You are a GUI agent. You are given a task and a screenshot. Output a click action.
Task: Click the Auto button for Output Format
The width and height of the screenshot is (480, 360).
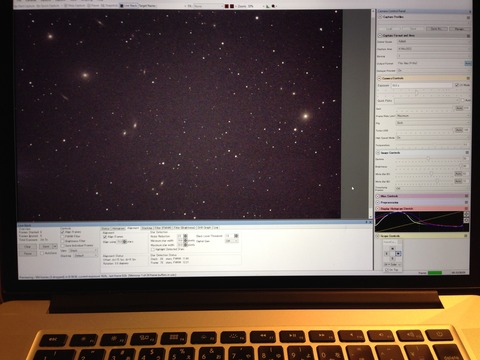pyautogui.click(x=468, y=63)
